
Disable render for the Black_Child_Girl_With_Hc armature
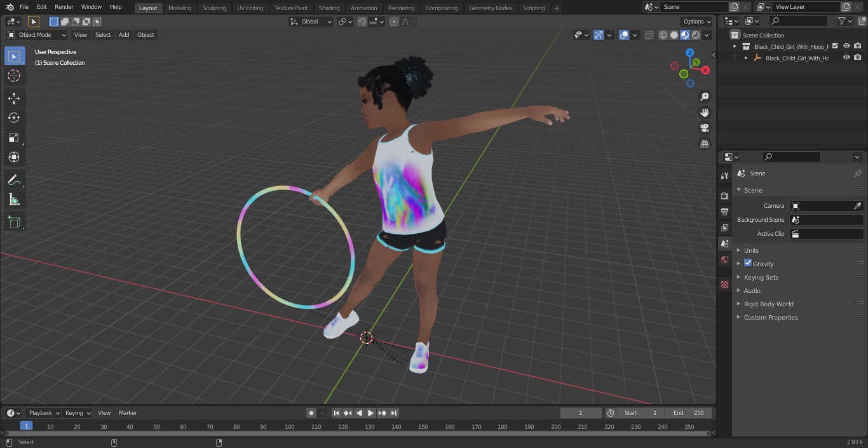(x=858, y=58)
